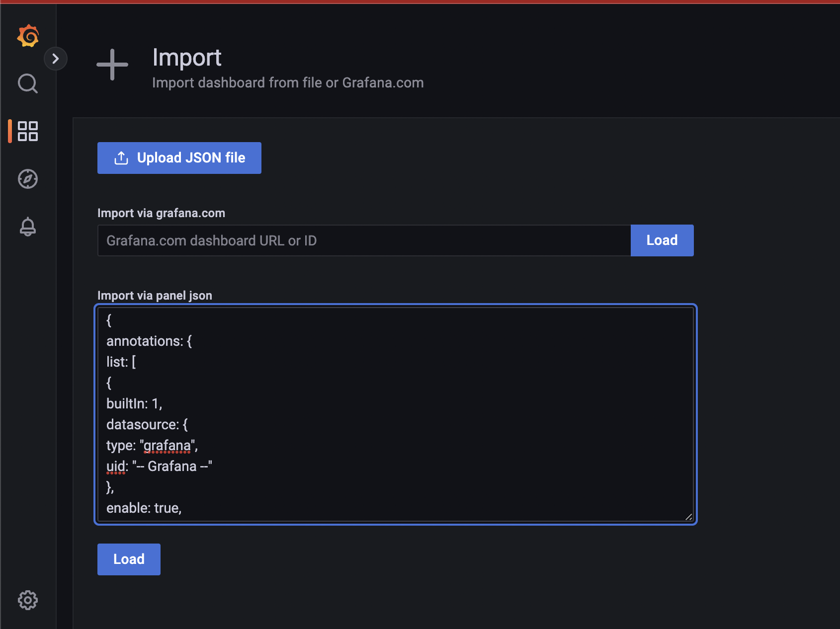Expand the collapsed sidebar navigation

tap(56, 59)
